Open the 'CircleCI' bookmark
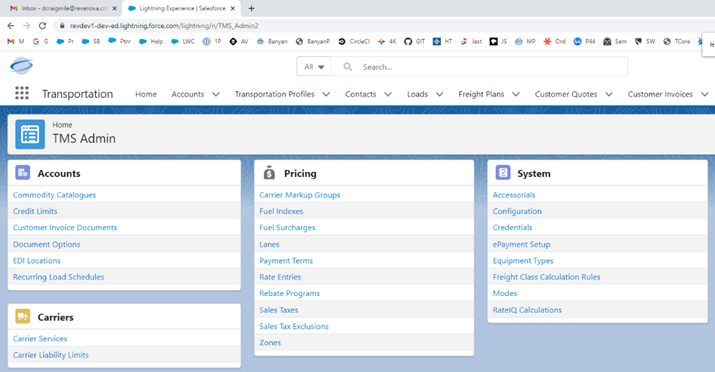 (x=354, y=41)
